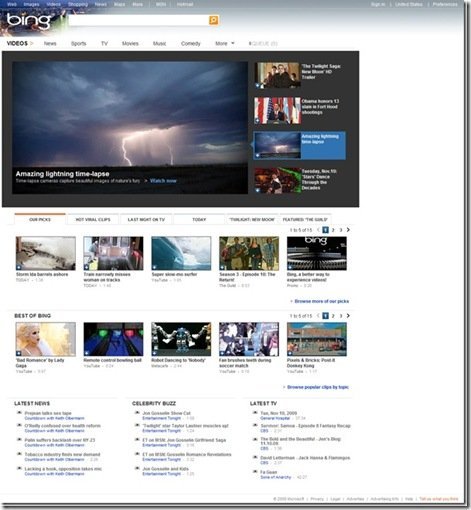Viewport: 471px width, 510px height.
Task: Click the Bing logo
Action: (x=28, y=21)
